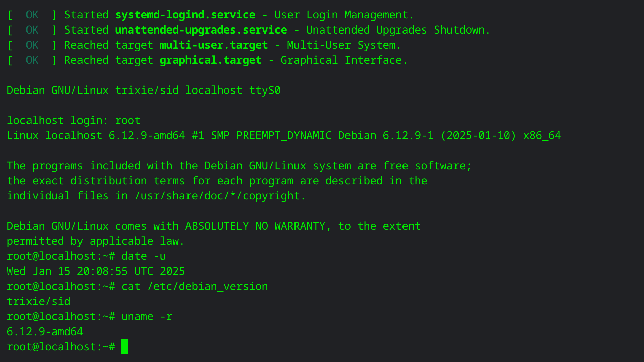Click the date output 'Wed Jan 15 20:08:55 UTC 2025'
This screenshot has height=362, width=644.
pos(96,271)
